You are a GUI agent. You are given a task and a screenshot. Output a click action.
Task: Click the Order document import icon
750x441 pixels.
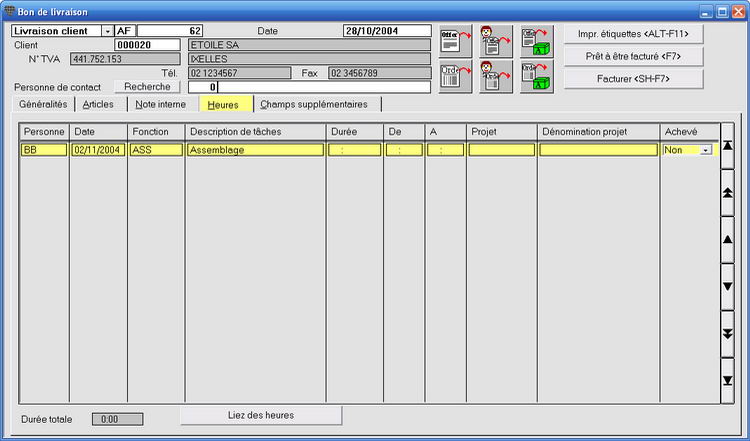pos(455,76)
